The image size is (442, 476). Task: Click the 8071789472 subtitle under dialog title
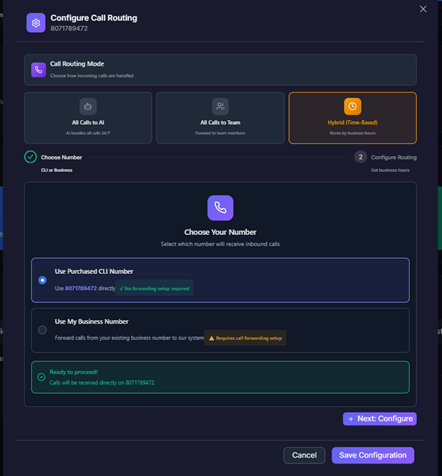point(69,29)
